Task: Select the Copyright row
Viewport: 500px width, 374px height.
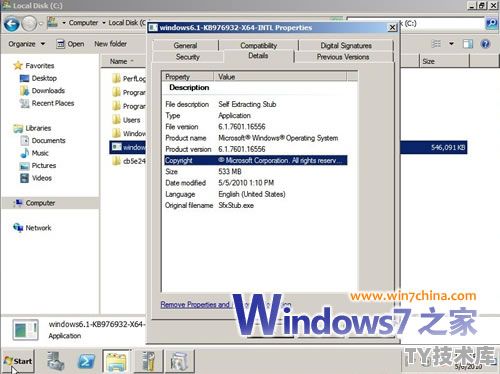Action: pos(255,160)
